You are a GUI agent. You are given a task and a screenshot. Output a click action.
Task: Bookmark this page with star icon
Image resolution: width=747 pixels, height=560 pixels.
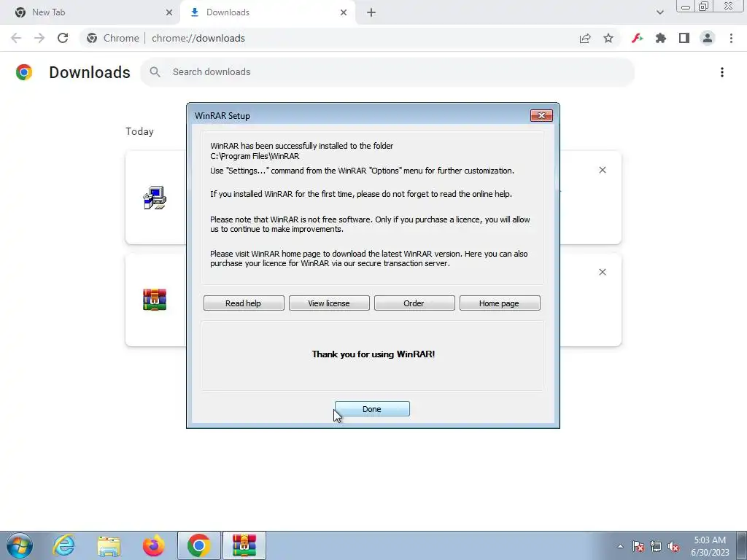(608, 38)
